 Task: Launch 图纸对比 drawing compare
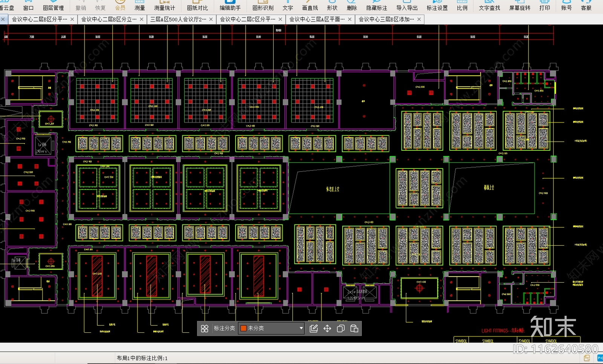click(197, 5)
